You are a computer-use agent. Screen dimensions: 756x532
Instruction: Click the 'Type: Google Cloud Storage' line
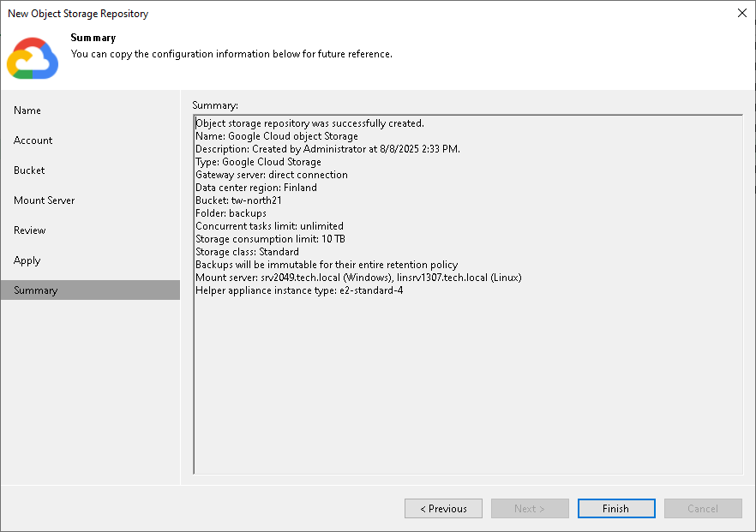click(x=258, y=162)
